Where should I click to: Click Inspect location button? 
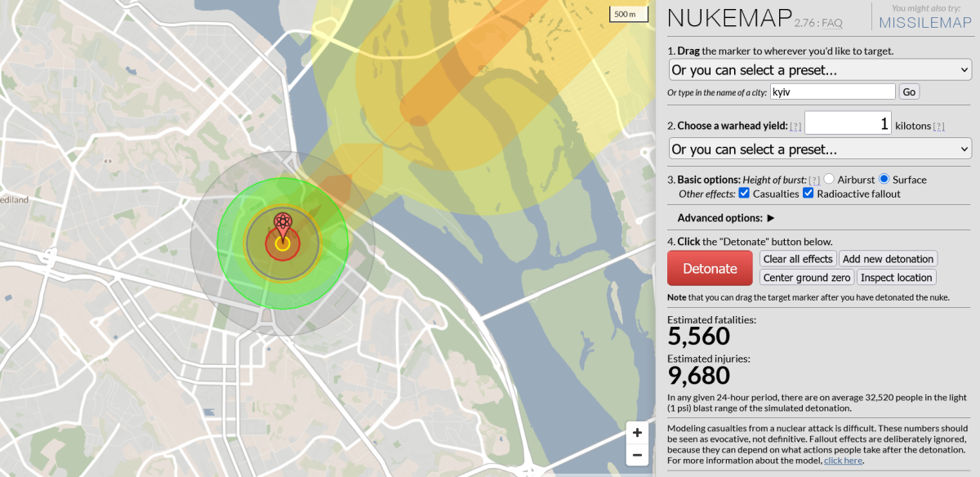[x=896, y=278]
